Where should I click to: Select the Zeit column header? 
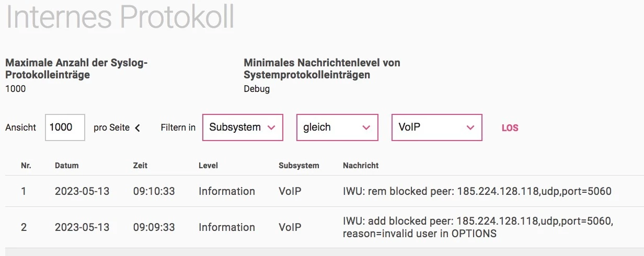[x=140, y=166]
